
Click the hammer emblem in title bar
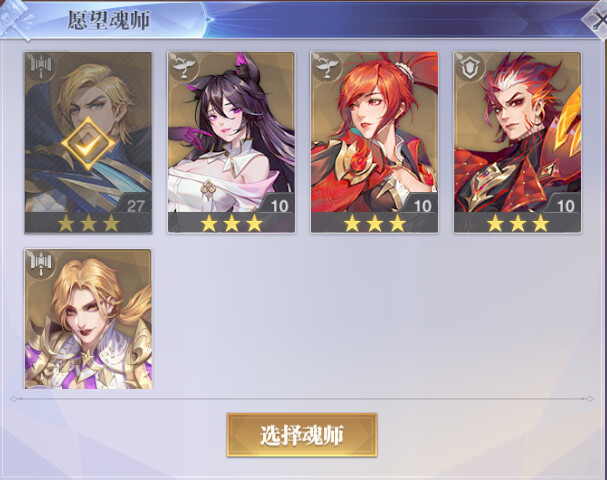coord(15,20)
